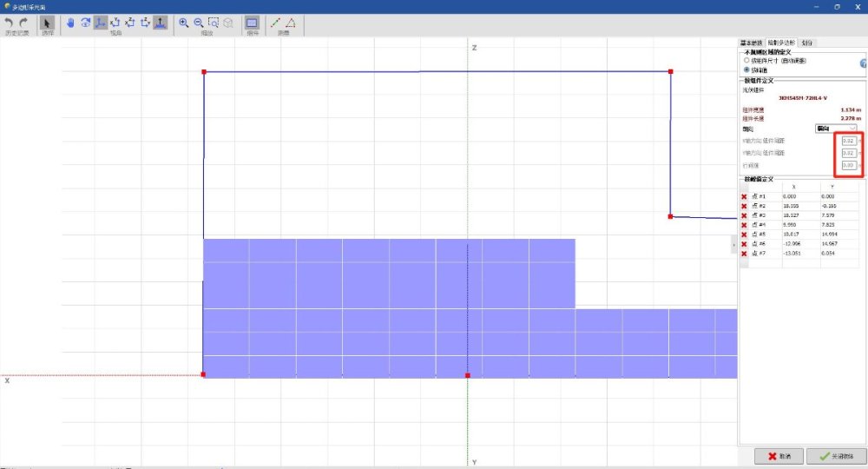Select the line distance measuring tool
Screen dimensions: 868x469
pyautogui.click(x=275, y=23)
